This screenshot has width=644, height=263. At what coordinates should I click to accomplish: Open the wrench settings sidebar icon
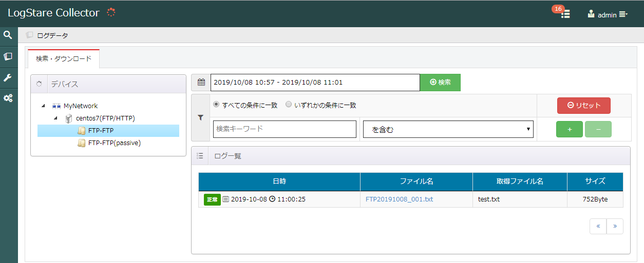tap(8, 77)
